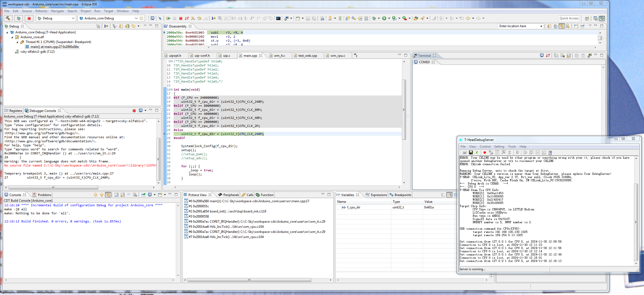Click the Step Into icon
The height and width of the screenshot is (295, 644).
[x=193, y=18]
